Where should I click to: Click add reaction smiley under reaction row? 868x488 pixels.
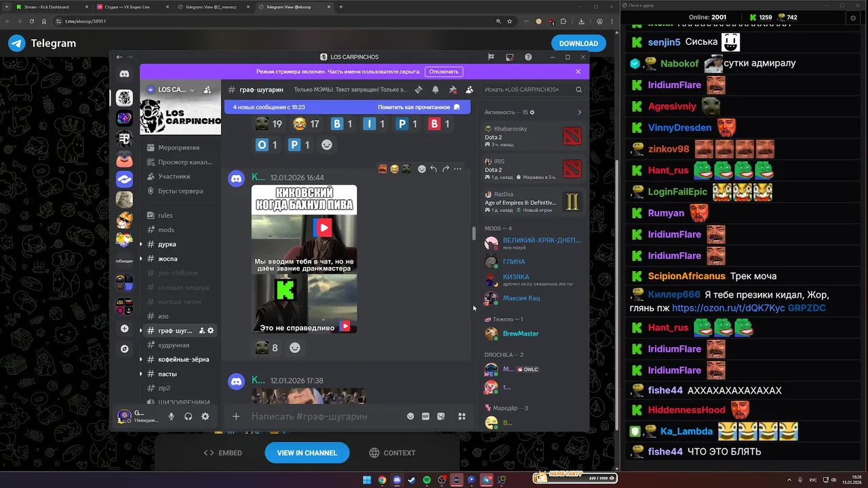(x=327, y=144)
